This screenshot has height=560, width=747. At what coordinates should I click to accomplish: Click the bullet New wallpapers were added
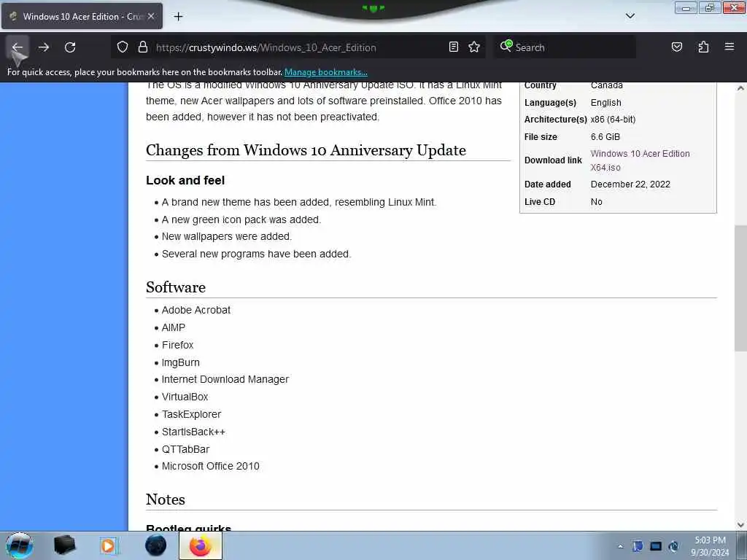pyautogui.click(x=227, y=237)
